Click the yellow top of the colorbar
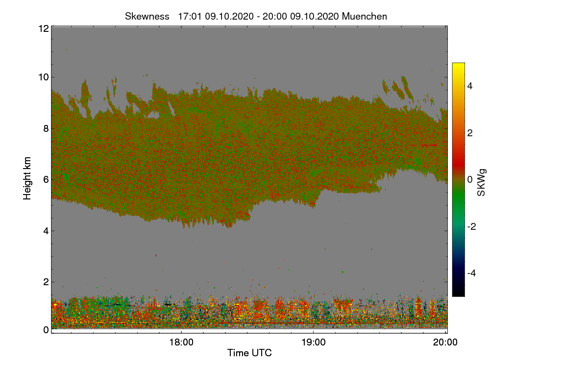 [x=458, y=67]
